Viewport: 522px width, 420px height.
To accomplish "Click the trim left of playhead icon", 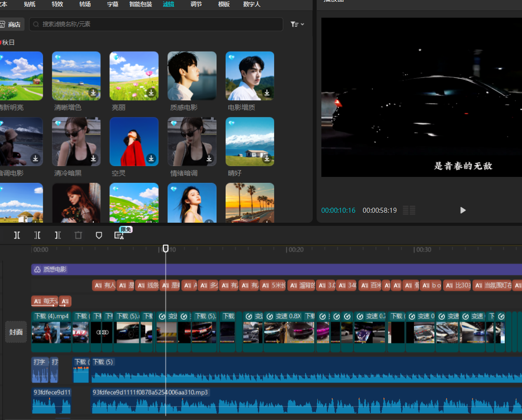I will (x=37, y=235).
